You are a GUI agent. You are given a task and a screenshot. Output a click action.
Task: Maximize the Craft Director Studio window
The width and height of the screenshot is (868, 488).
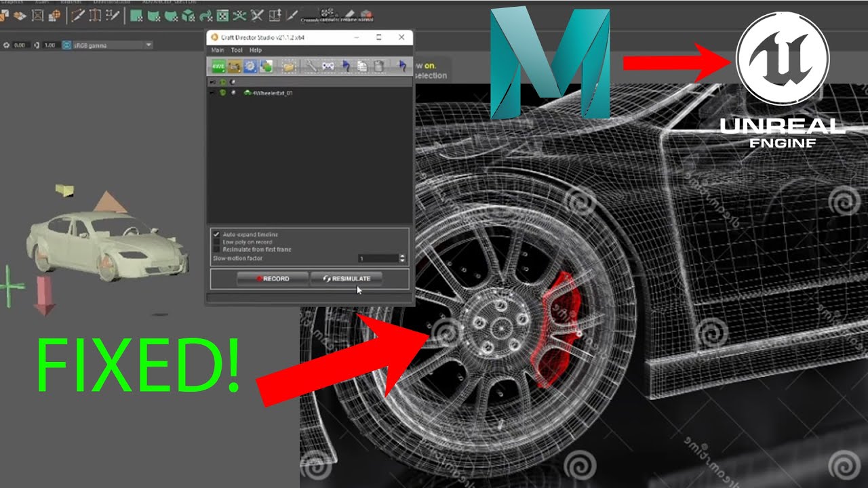point(379,37)
